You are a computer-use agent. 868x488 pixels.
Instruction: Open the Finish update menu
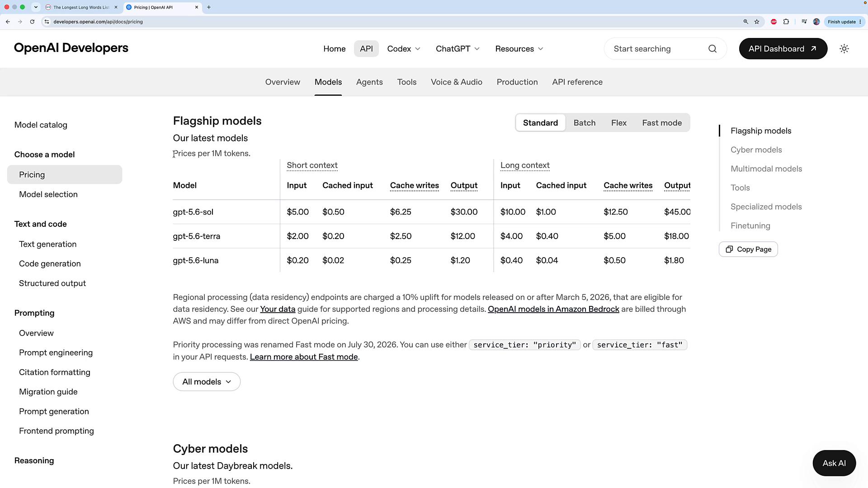click(x=844, y=22)
